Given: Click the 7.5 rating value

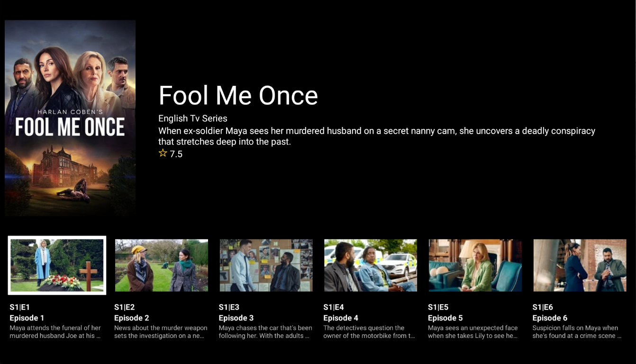Looking at the screenshot, I should [x=176, y=154].
